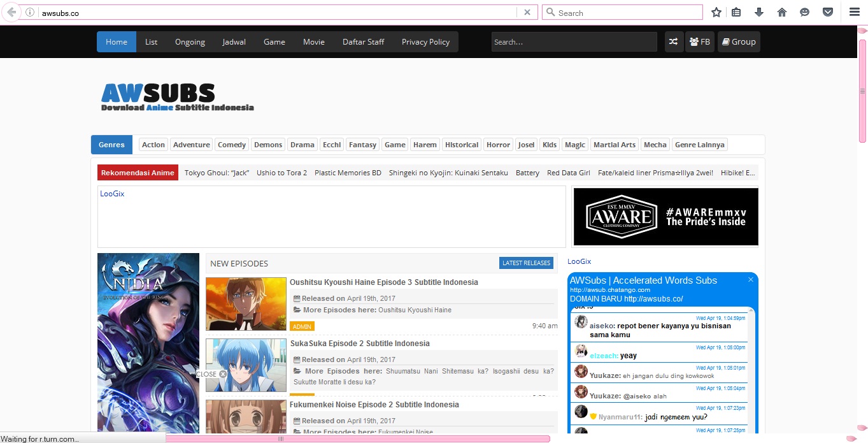Open SukaSuka Episode 2 Subtitle Indonesia
Image resolution: width=868 pixels, height=443 pixels.
(360, 344)
